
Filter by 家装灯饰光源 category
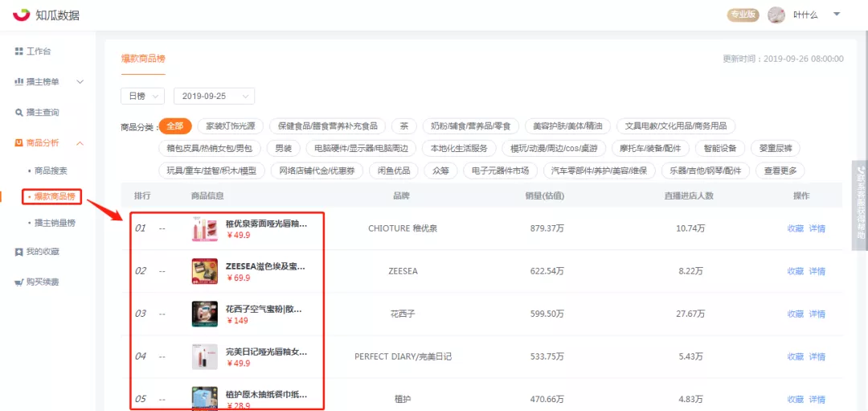[231, 126]
